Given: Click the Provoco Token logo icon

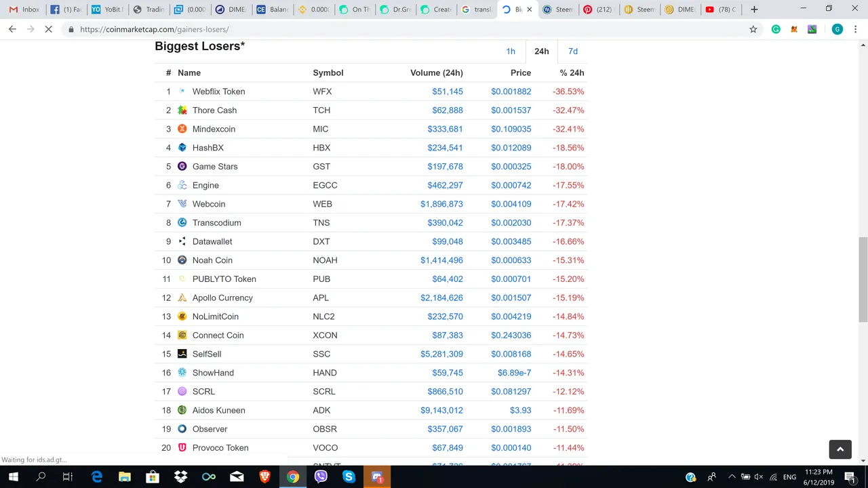Looking at the screenshot, I should tap(182, 447).
